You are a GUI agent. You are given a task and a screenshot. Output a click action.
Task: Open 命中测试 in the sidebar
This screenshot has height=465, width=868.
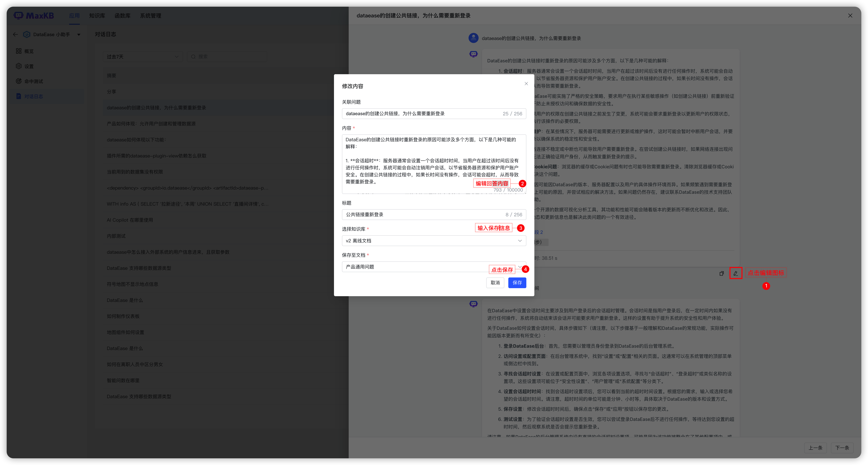pos(34,81)
